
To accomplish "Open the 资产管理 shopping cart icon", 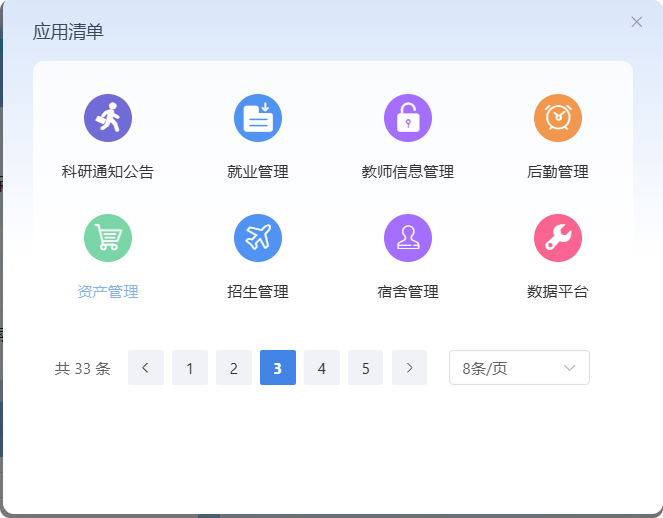I will [x=108, y=238].
